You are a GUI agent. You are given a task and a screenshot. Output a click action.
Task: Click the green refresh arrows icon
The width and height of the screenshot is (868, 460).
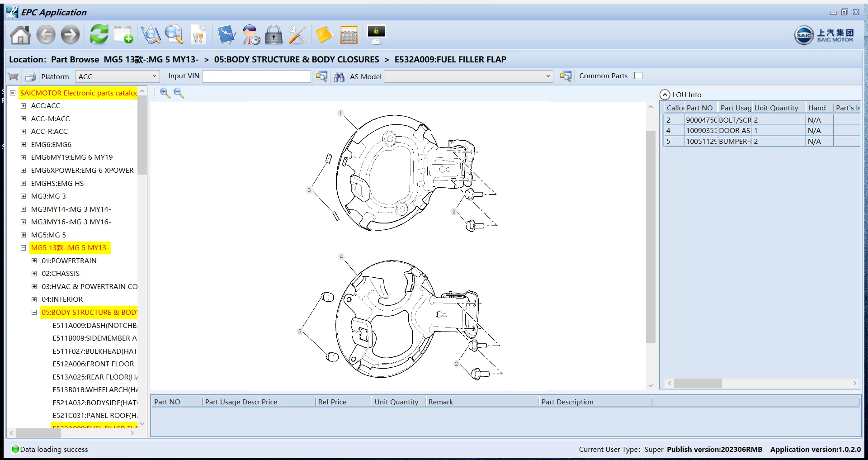pyautogui.click(x=99, y=35)
